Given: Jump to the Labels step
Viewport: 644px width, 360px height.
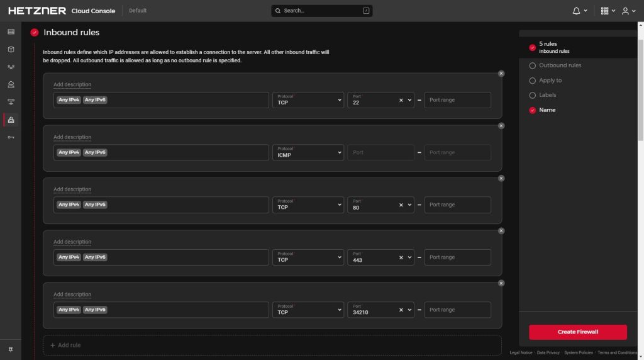Looking at the screenshot, I should click(547, 95).
